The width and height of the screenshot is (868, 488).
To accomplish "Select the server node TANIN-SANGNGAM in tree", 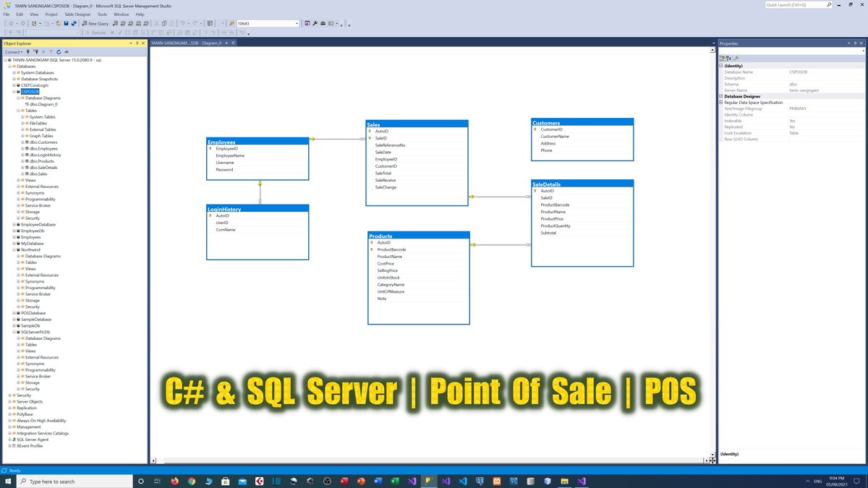I will point(57,60).
